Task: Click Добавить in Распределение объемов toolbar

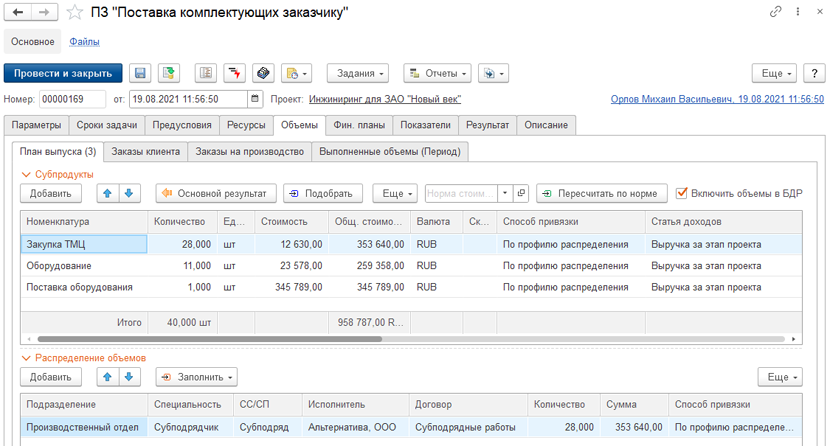Action: click(x=51, y=377)
